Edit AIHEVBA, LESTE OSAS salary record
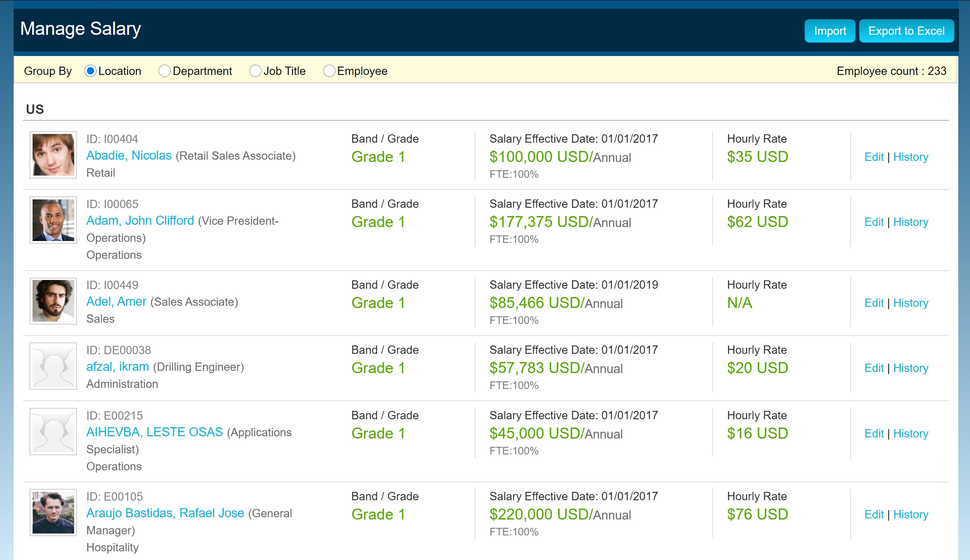Viewport: 970px width, 560px height. click(874, 434)
